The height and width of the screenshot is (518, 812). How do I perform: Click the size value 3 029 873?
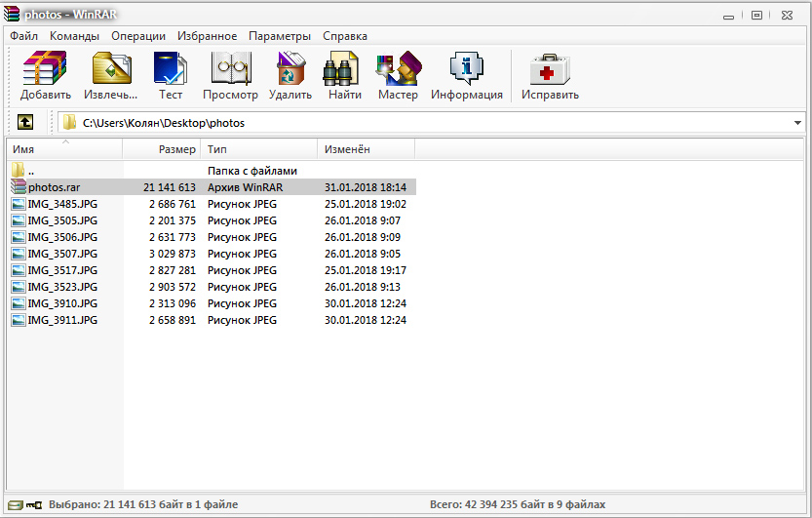[x=173, y=254]
